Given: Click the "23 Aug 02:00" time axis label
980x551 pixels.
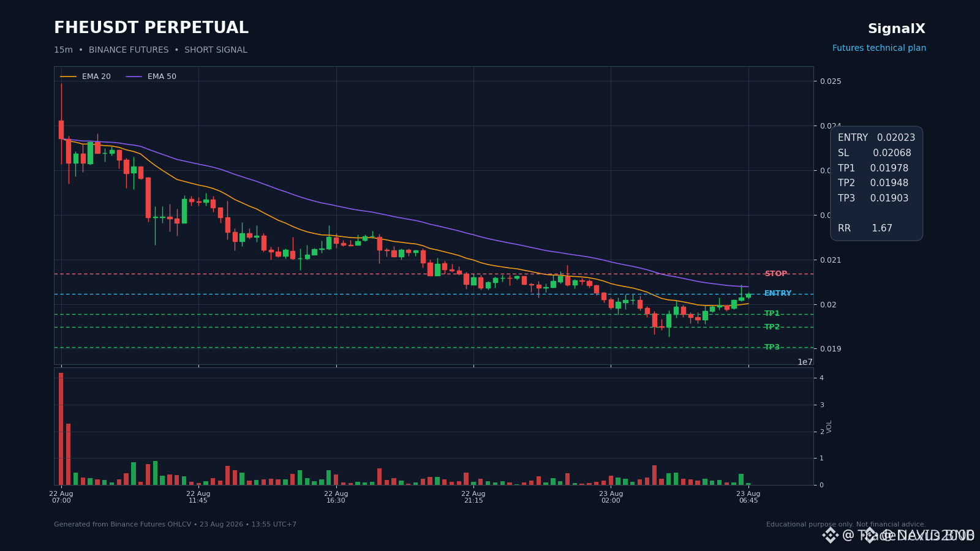Looking at the screenshot, I should [x=611, y=497].
